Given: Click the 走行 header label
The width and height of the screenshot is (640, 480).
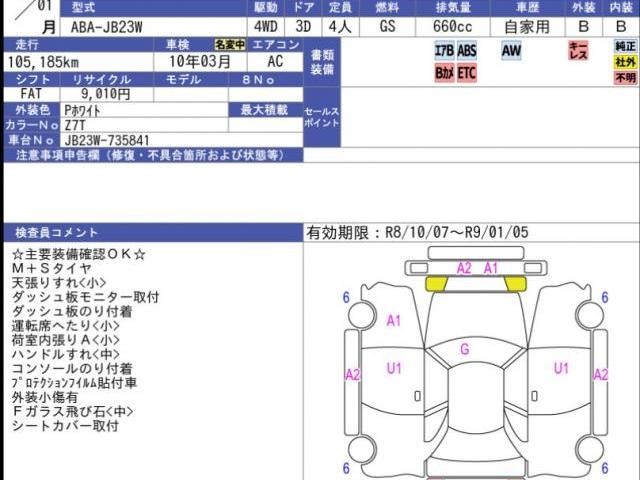Looking at the screenshot, I should (27, 44).
